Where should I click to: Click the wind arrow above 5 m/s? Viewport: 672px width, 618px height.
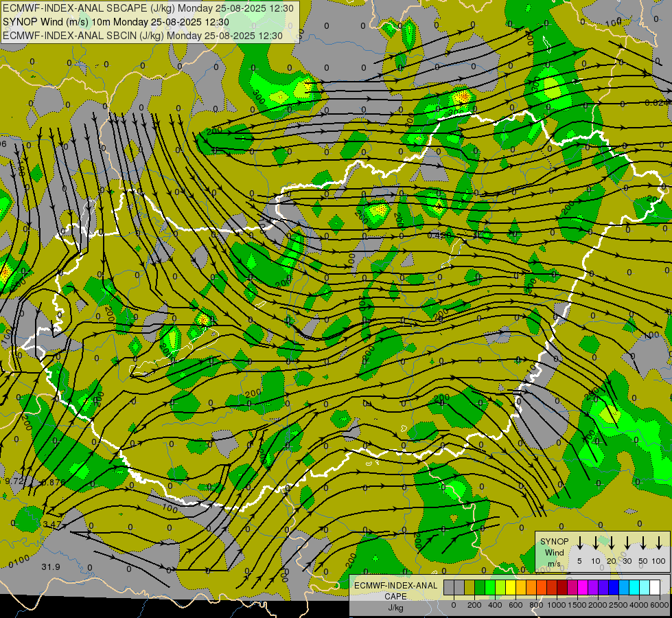click(x=579, y=543)
